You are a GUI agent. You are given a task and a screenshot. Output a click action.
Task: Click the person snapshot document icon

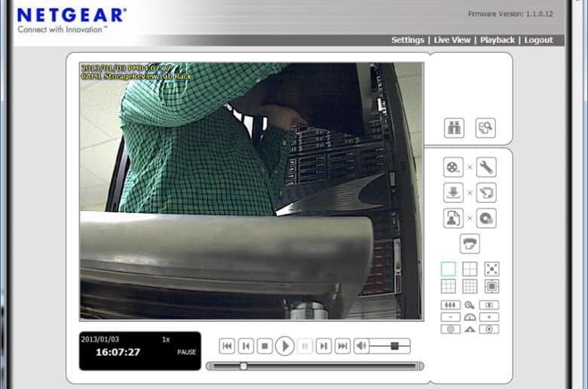[453, 218]
